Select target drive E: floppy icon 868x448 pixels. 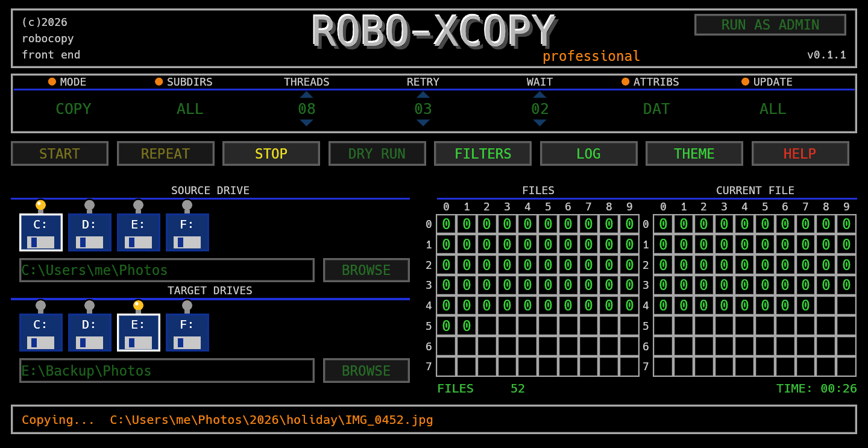tap(139, 332)
